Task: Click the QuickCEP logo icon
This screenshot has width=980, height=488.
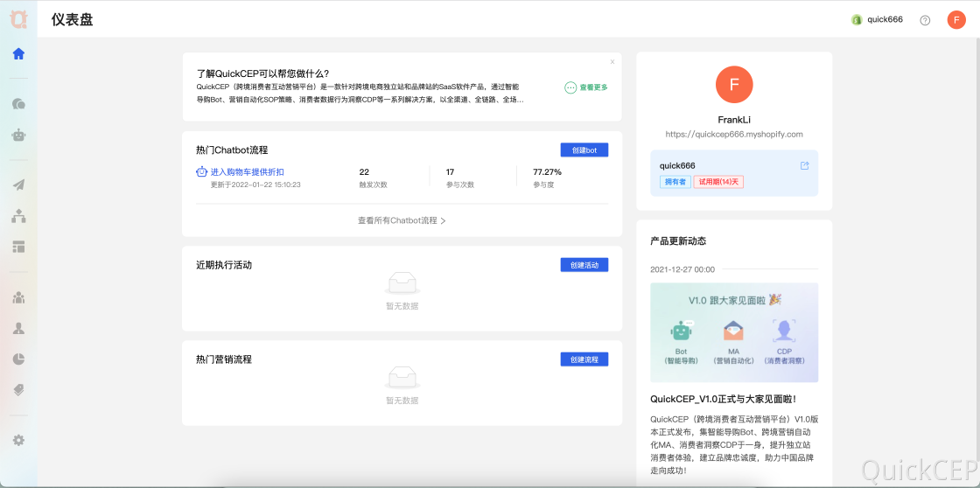Action: [18, 19]
